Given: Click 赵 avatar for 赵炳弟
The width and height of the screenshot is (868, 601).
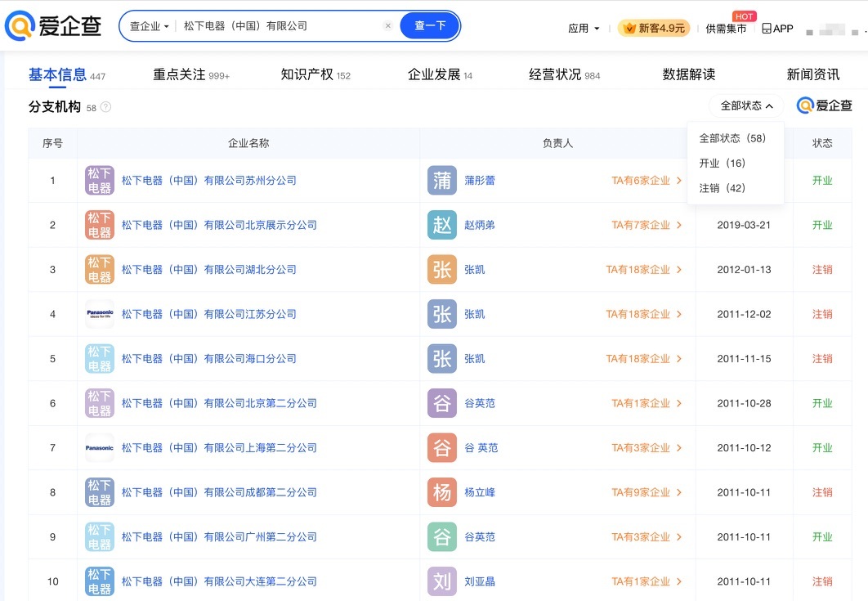Looking at the screenshot, I should pyautogui.click(x=441, y=225).
